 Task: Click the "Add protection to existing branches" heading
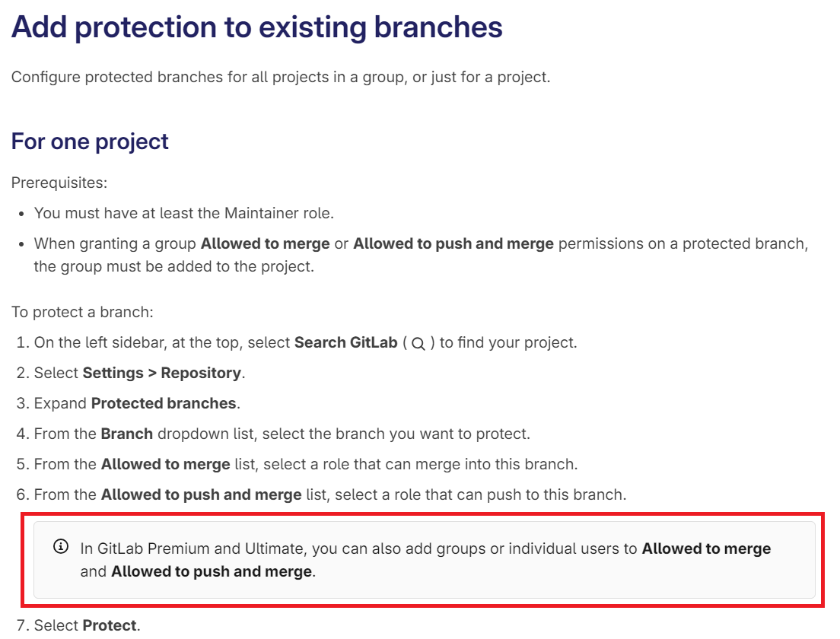(x=256, y=27)
